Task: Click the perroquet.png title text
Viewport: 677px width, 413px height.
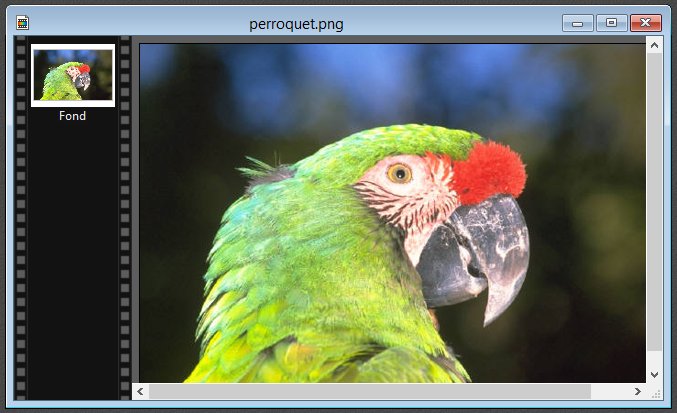Action: 296,24
